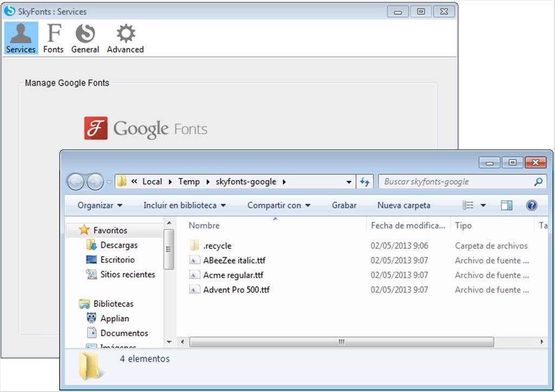
Task: Open Applian library in the navigation pane
Action: (x=114, y=318)
